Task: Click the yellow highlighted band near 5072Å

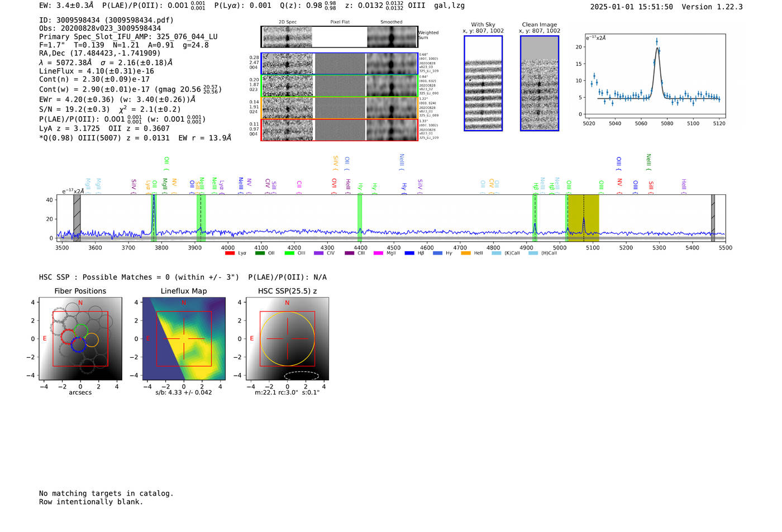Action: 584,218
